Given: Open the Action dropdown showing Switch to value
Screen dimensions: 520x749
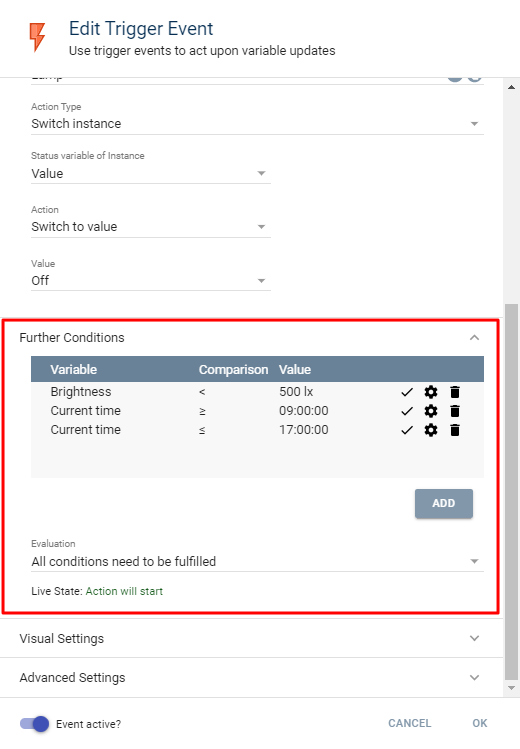Looking at the screenshot, I should click(151, 227).
